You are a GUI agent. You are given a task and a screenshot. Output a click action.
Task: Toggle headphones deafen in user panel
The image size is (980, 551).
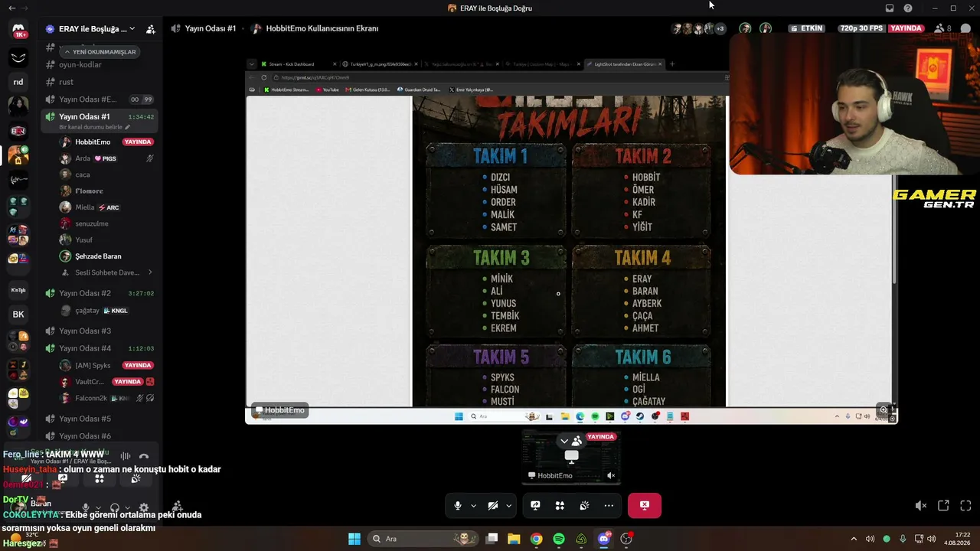tap(115, 507)
